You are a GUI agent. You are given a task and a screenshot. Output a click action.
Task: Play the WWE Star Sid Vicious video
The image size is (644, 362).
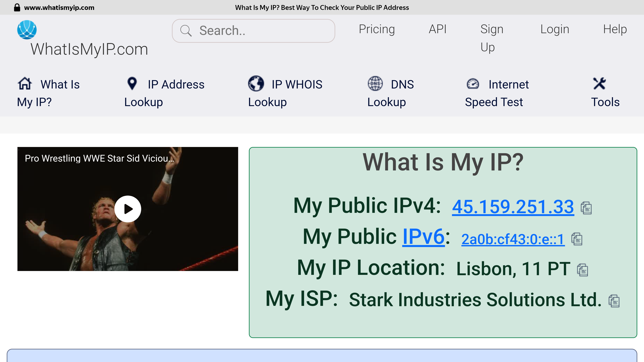click(x=128, y=209)
